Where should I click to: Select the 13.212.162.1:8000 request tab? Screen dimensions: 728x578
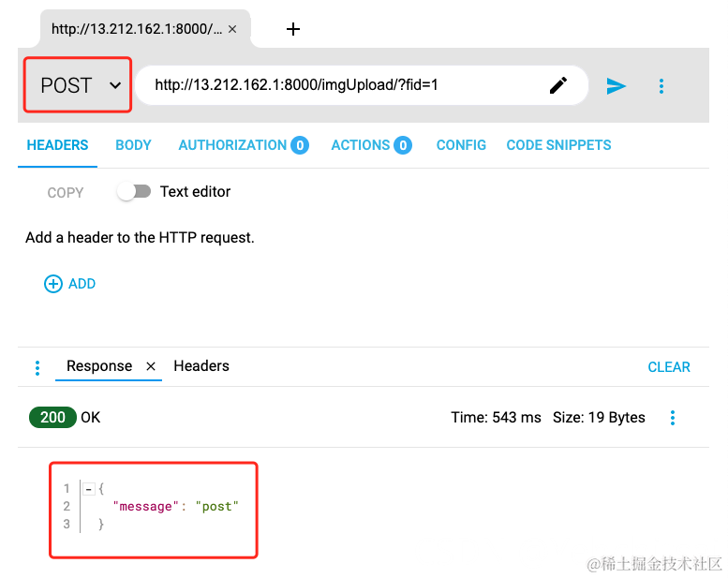point(137,29)
